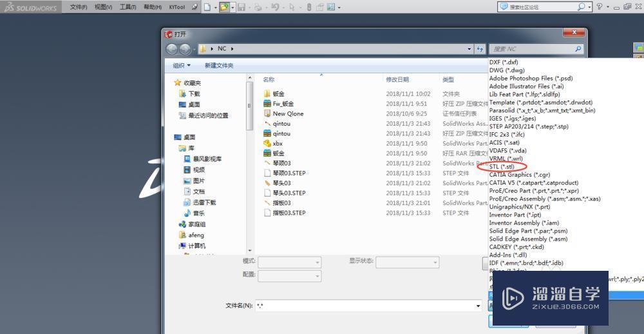Click the Forward arrow in Open dialog

click(185, 49)
